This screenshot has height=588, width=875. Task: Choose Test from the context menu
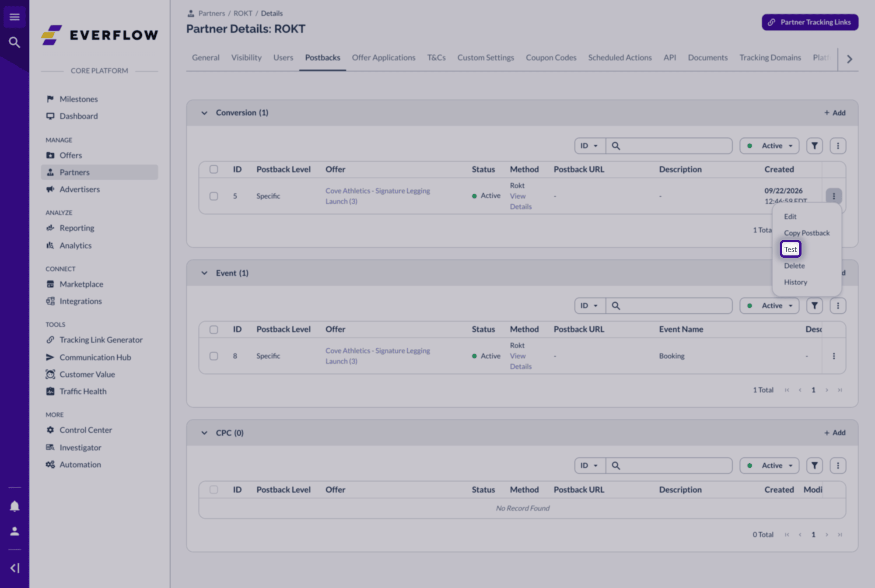tap(790, 249)
